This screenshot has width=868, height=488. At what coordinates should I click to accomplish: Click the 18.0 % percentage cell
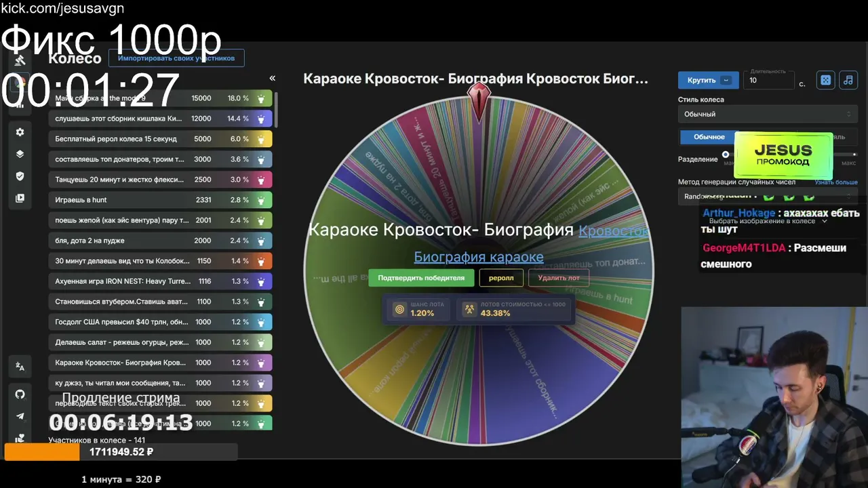(x=238, y=98)
